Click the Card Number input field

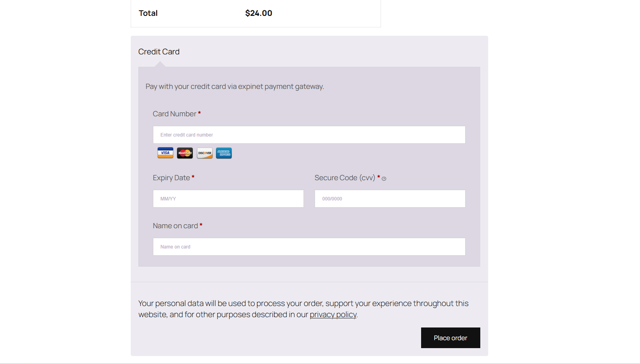(x=309, y=135)
